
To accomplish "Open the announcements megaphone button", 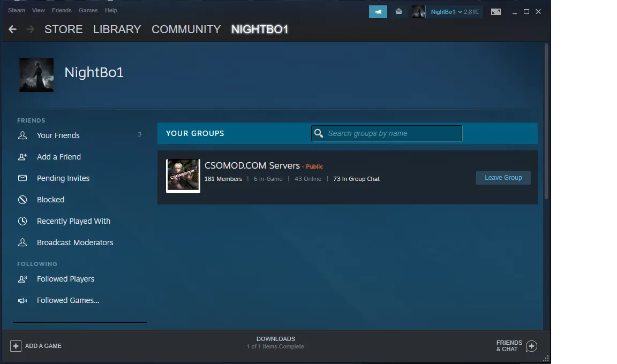I will pos(378,12).
